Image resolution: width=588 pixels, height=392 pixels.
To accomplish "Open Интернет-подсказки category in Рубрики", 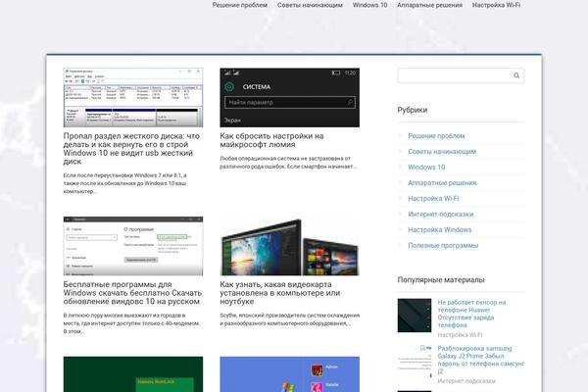I will coord(441,215).
